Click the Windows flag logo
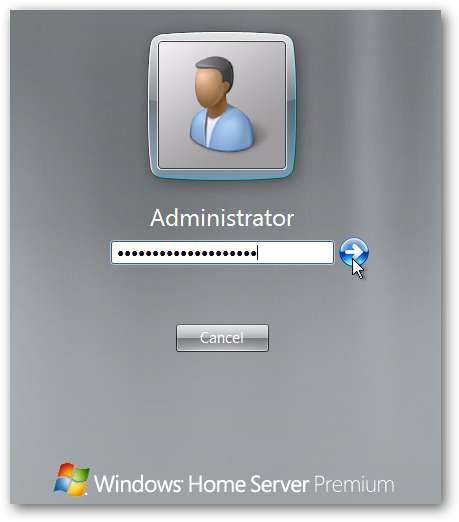This screenshot has width=459, height=522. [x=72, y=479]
